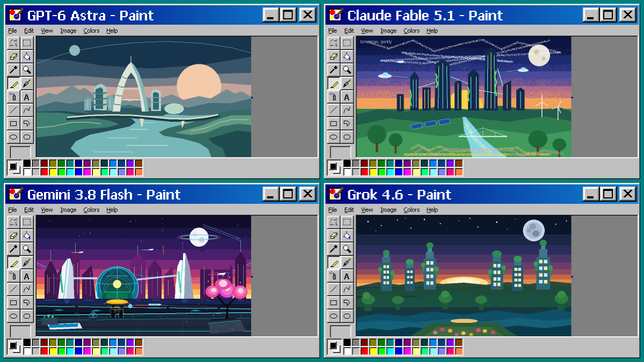Image resolution: width=644 pixels, height=362 pixels.
Task: Click the moon on Claude Fable 5.1 canvas
Action: [539, 56]
